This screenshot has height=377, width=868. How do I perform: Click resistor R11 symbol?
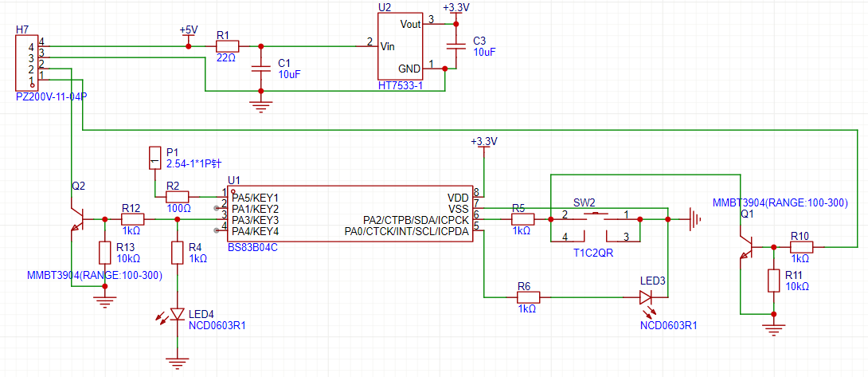tap(772, 280)
